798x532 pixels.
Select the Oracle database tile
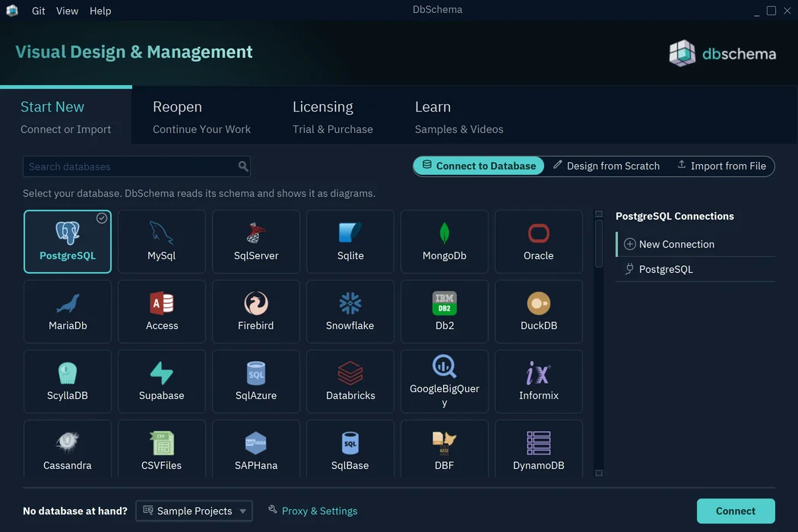point(538,242)
